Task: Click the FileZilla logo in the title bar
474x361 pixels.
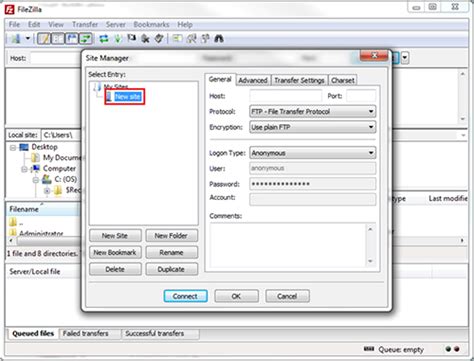Action: pos(9,9)
